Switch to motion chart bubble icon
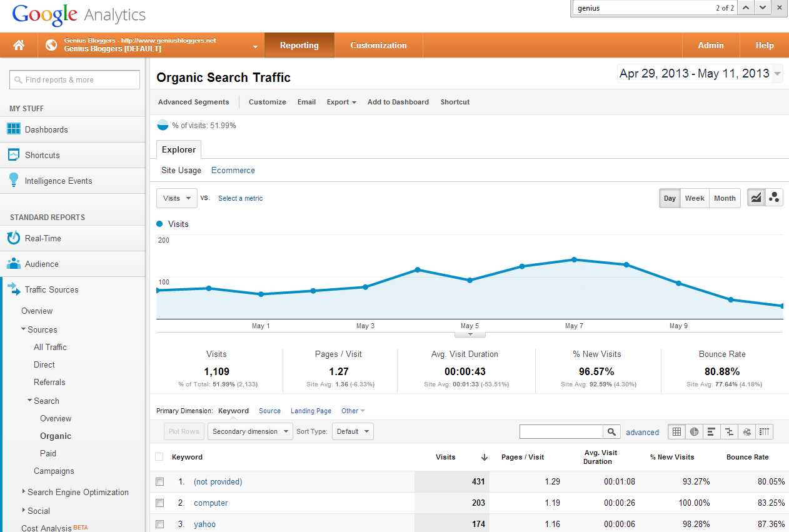 (x=775, y=198)
